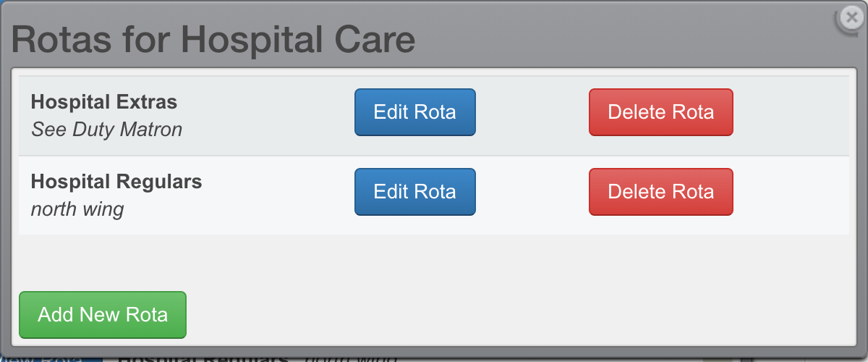Click the partially hidden background Hospital Regulars text
Viewport: 868px width, 362px height.
[x=203, y=357]
